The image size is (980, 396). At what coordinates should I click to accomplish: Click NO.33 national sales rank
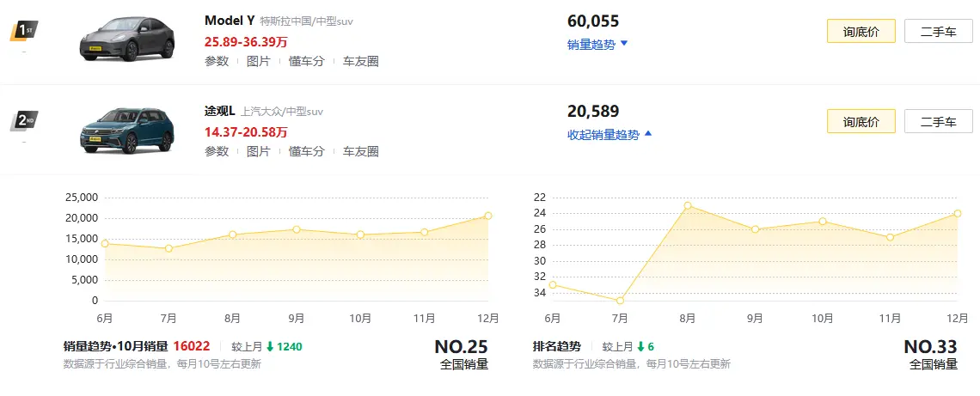(931, 347)
